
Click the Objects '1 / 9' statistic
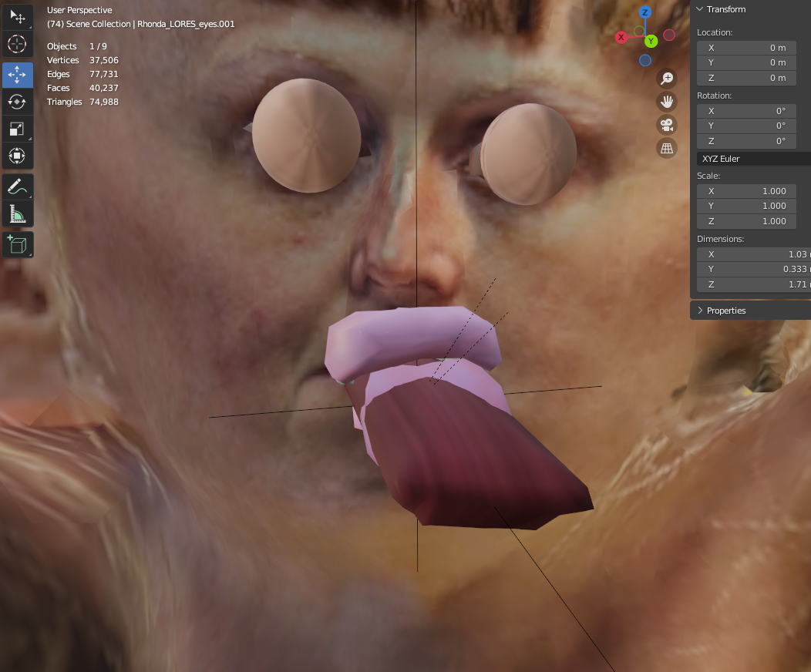pyautogui.click(x=98, y=46)
